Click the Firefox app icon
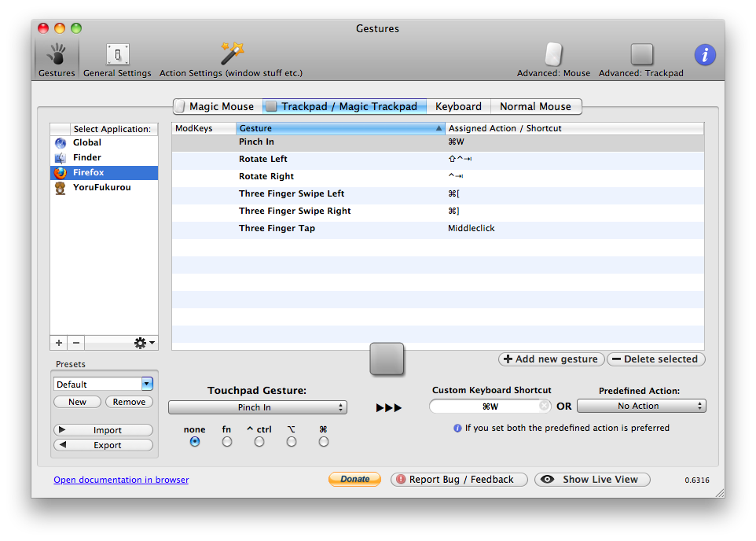The width and height of the screenshot is (756, 541). click(x=61, y=173)
